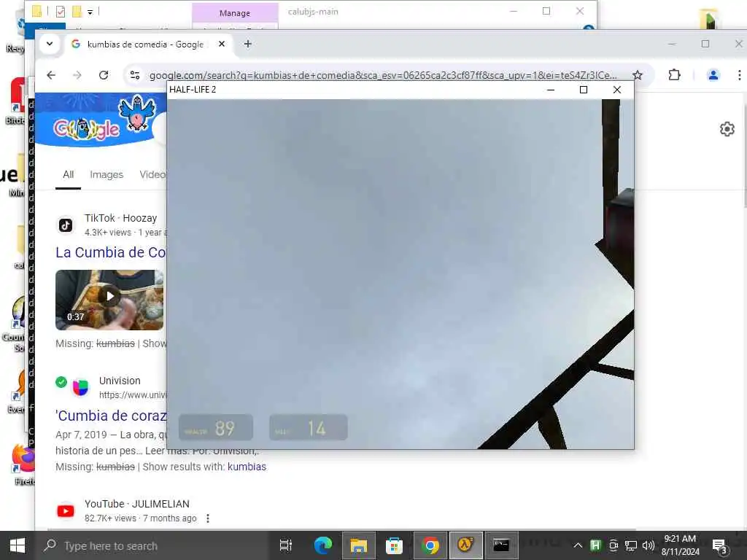Select the All results tab
The height and width of the screenshot is (560, 747).
(x=68, y=175)
